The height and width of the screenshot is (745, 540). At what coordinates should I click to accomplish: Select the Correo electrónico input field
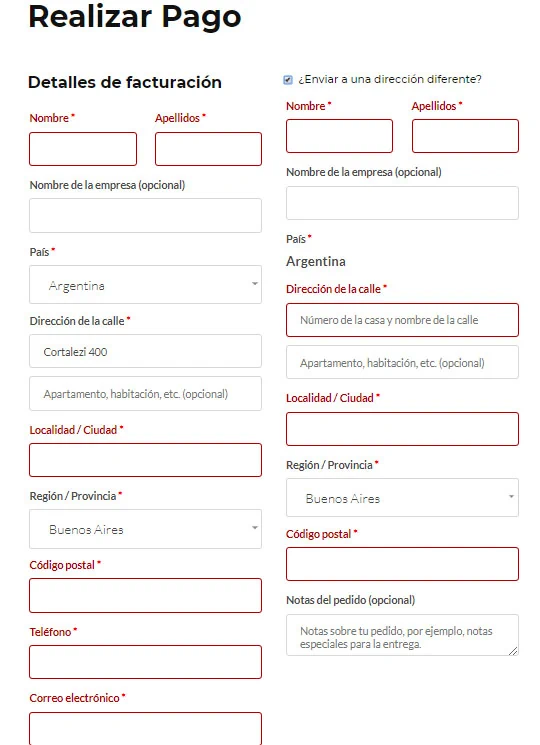pos(145,729)
